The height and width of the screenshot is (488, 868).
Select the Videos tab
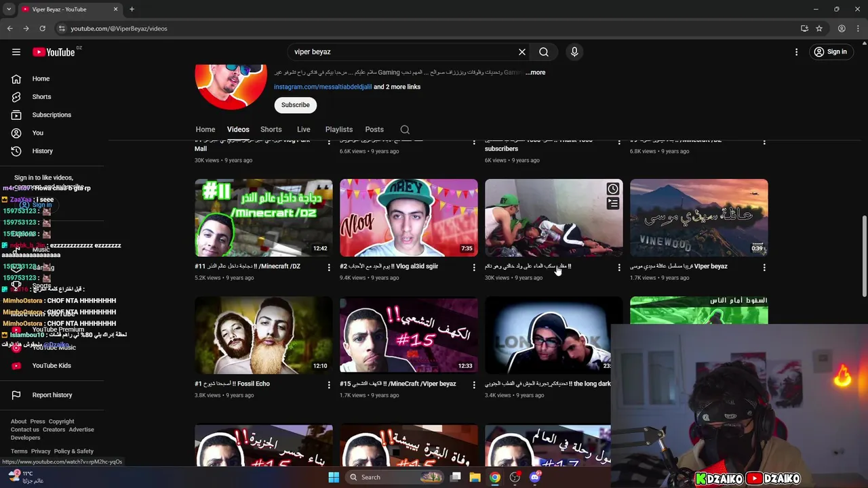(238, 129)
